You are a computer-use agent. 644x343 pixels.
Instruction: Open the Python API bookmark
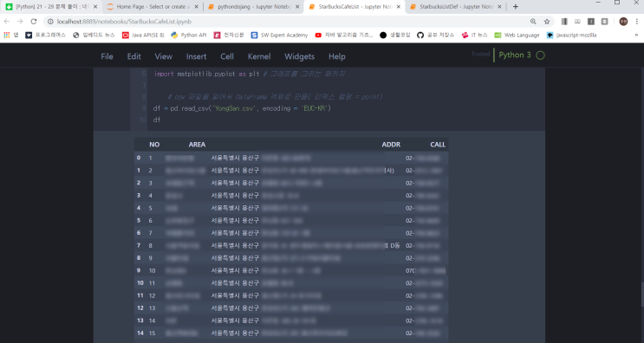pyautogui.click(x=188, y=36)
